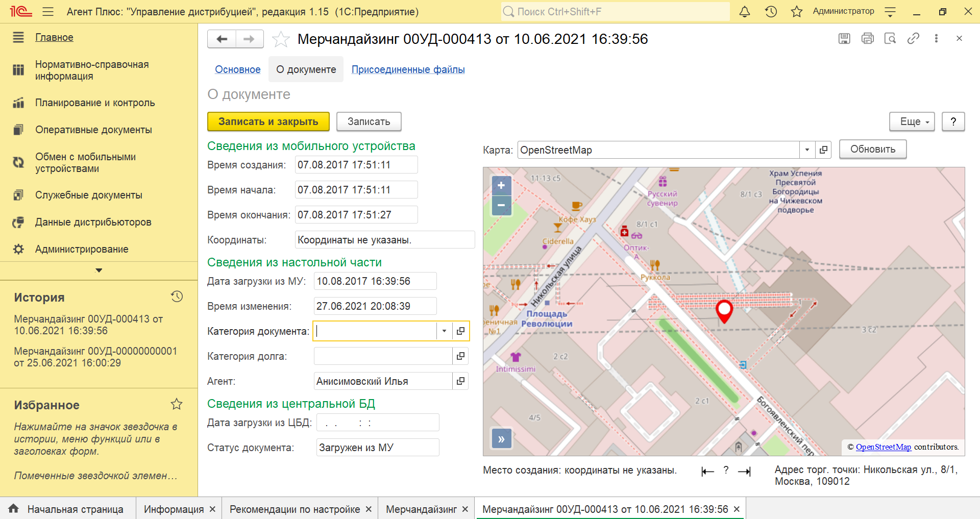Switch to the Начальная страница tab

coord(67,509)
